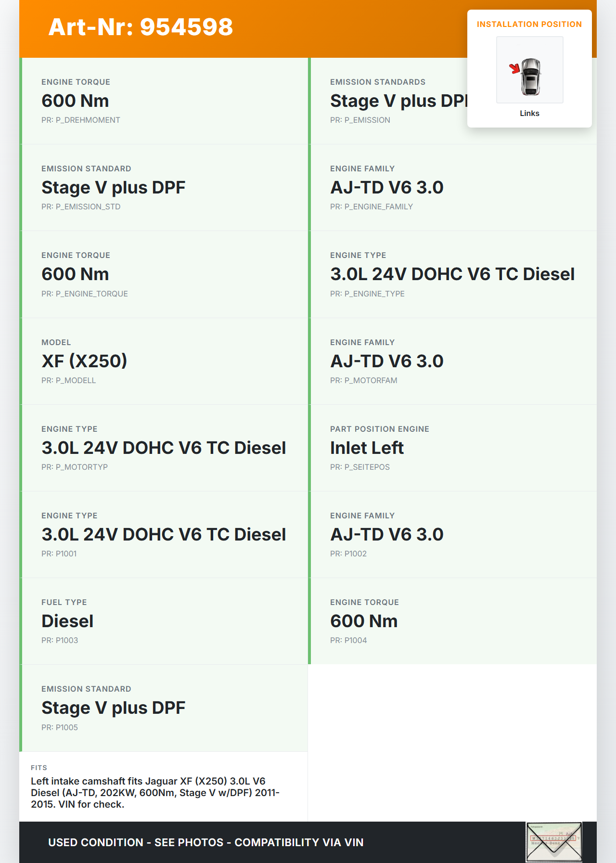Select the Art-Nr: 954598 heading

click(x=141, y=27)
